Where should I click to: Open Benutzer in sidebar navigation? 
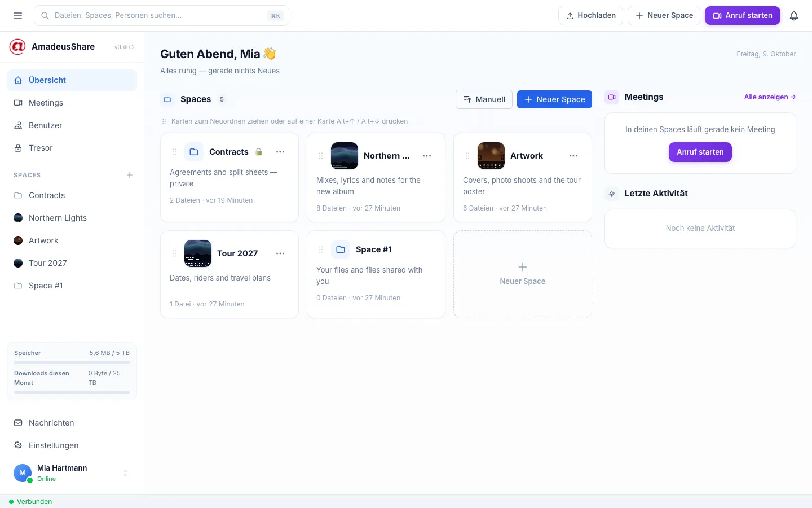pos(72,125)
